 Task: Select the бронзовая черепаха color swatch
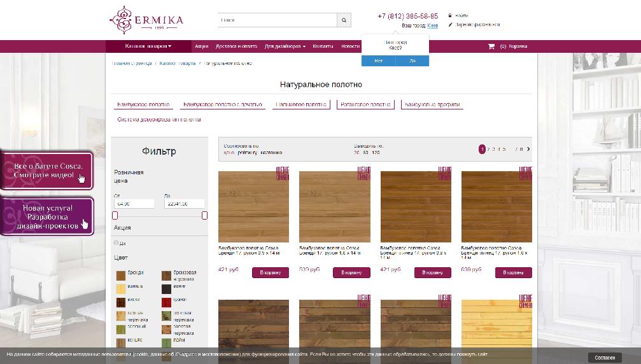[x=166, y=276]
